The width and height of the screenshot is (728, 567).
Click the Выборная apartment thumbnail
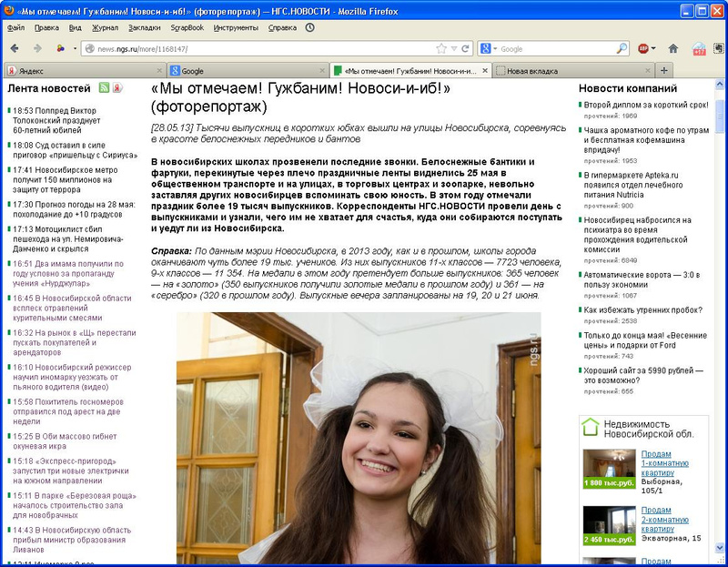click(608, 468)
